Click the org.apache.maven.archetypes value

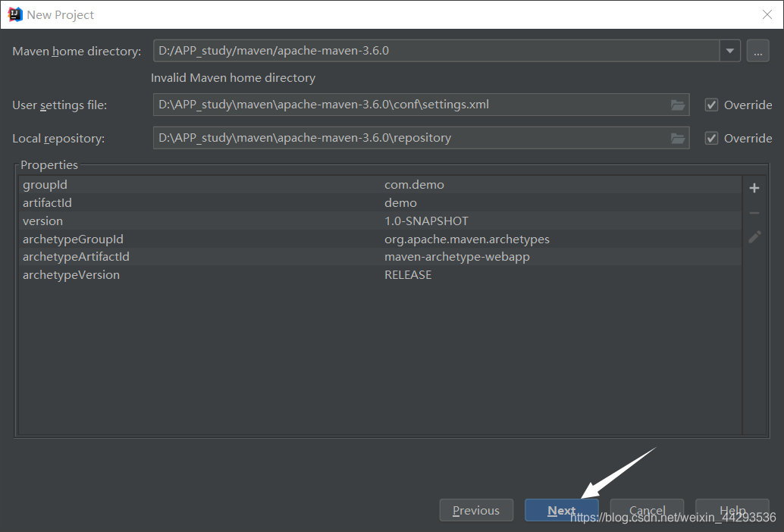[x=466, y=239]
